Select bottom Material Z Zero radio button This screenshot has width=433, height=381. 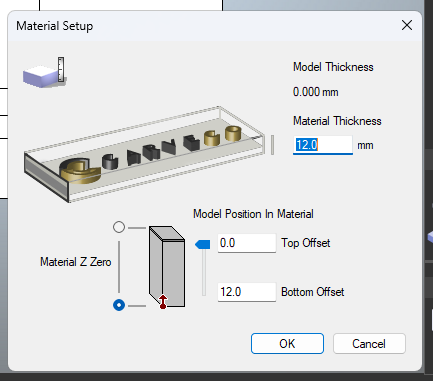119,305
